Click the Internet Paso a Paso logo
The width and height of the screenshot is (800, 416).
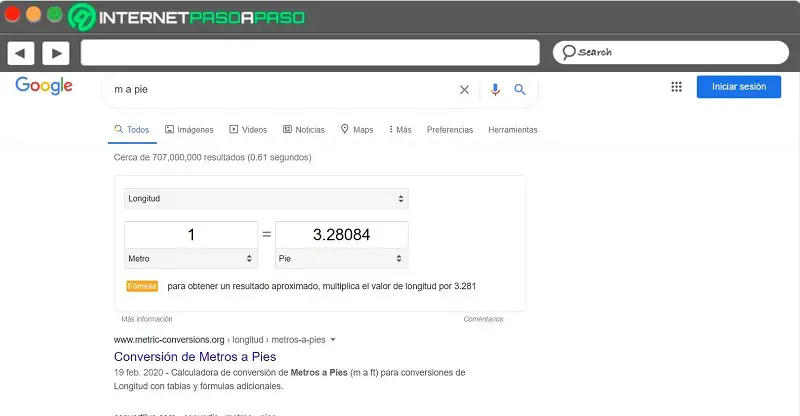(x=187, y=17)
